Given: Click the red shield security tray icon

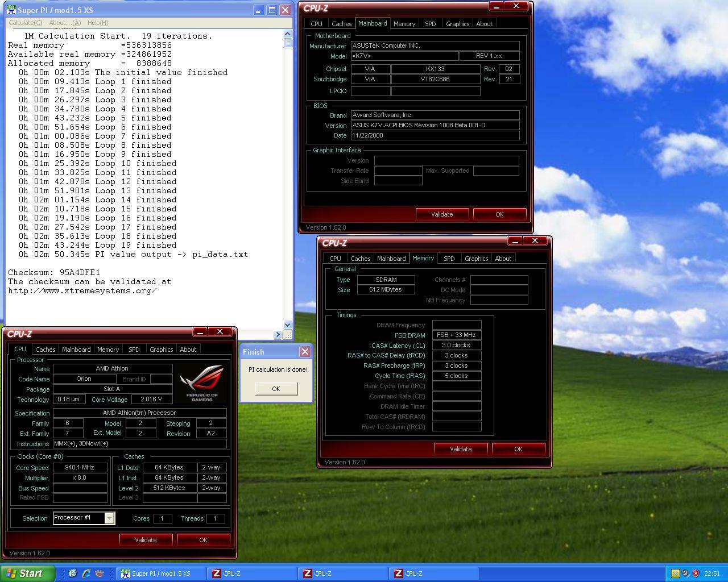Looking at the screenshot, I should coord(695,573).
